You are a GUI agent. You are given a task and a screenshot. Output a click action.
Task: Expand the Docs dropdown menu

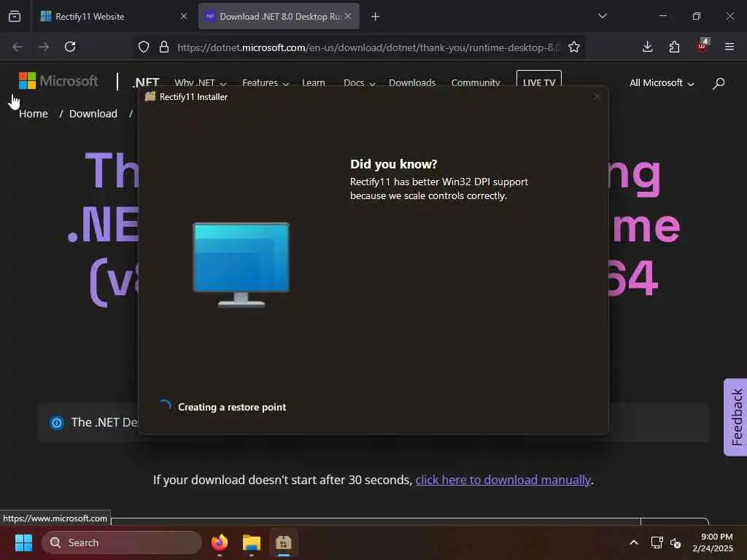[x=360, y=83]
